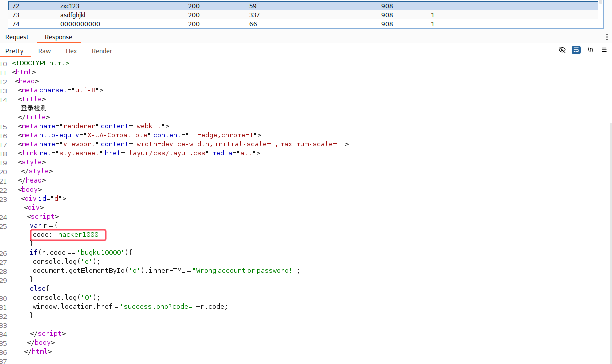Toggle the \n show newline characters icon
This screenshot has width=612, height=364.
click(x=590, y=50)
